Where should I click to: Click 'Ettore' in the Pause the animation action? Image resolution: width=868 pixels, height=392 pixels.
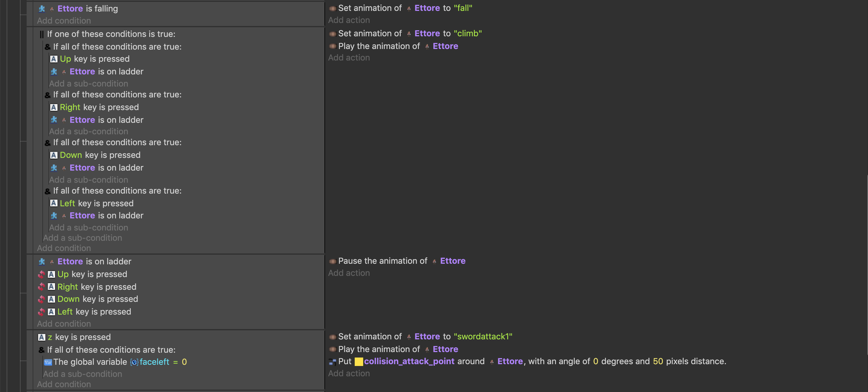click(x=452, y=261)
